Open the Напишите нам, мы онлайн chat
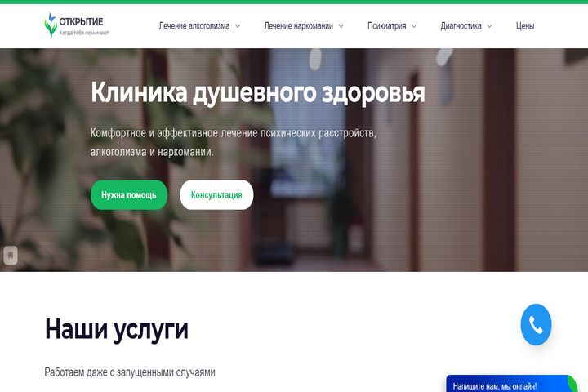 (x=495, y=386)
